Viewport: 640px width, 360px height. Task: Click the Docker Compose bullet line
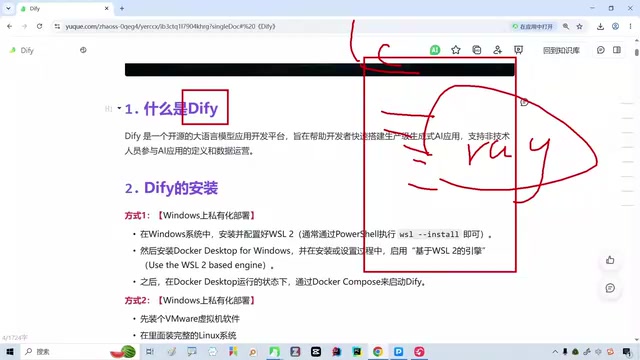click(283, 282)
